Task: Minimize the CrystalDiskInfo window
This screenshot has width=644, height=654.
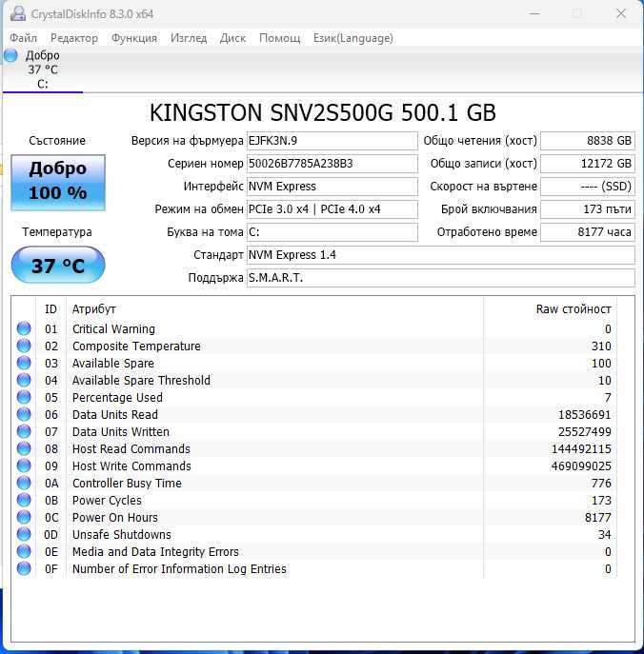Action: [534, 13]
